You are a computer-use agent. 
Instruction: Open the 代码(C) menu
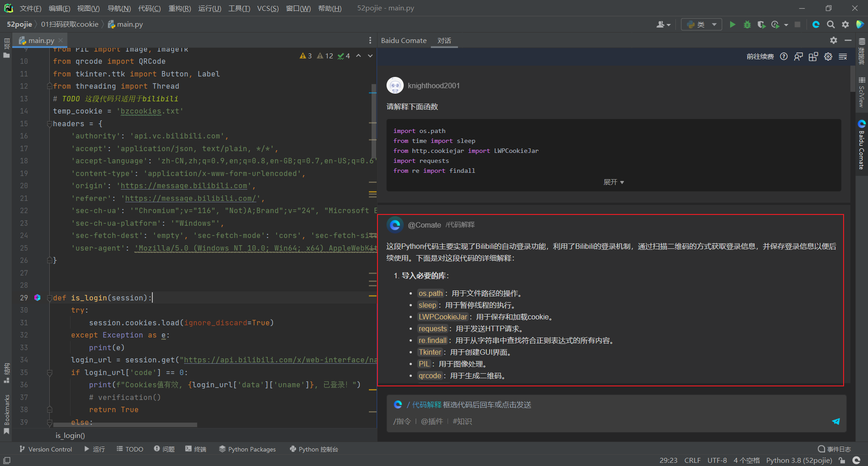149,8
